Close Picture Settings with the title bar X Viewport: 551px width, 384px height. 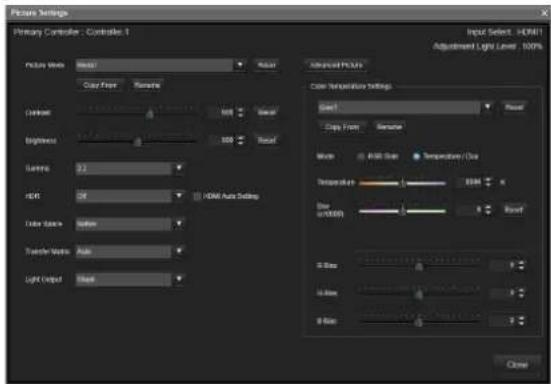[544, 13]
